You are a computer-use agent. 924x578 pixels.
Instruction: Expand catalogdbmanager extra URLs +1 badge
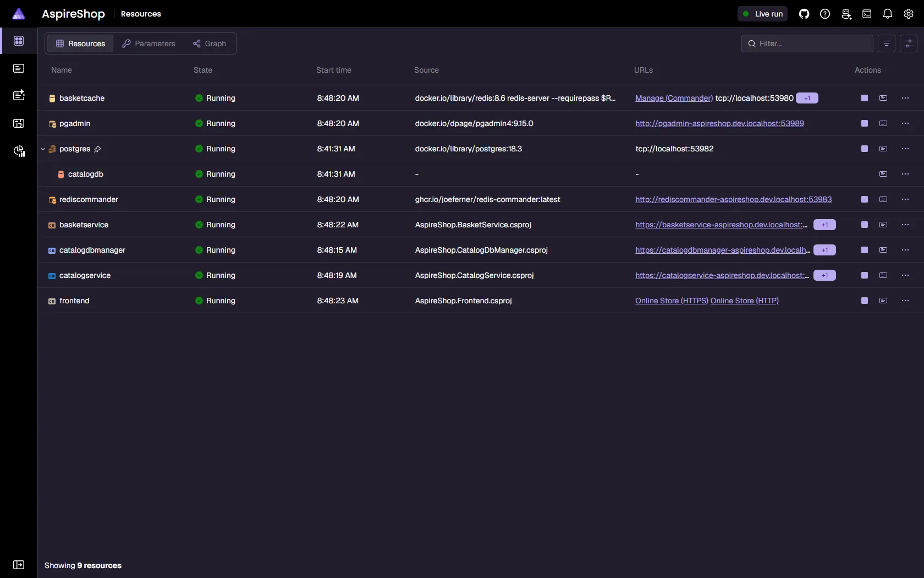[x=824, y=250]
